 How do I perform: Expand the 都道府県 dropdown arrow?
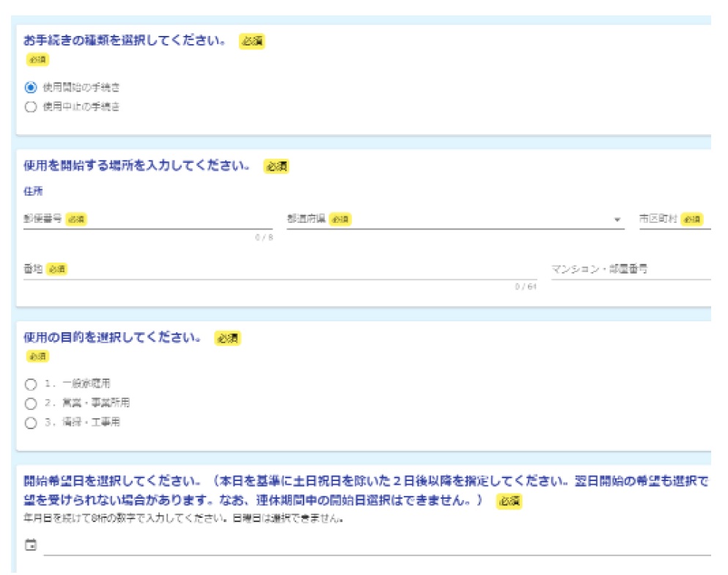coord(617,220)
